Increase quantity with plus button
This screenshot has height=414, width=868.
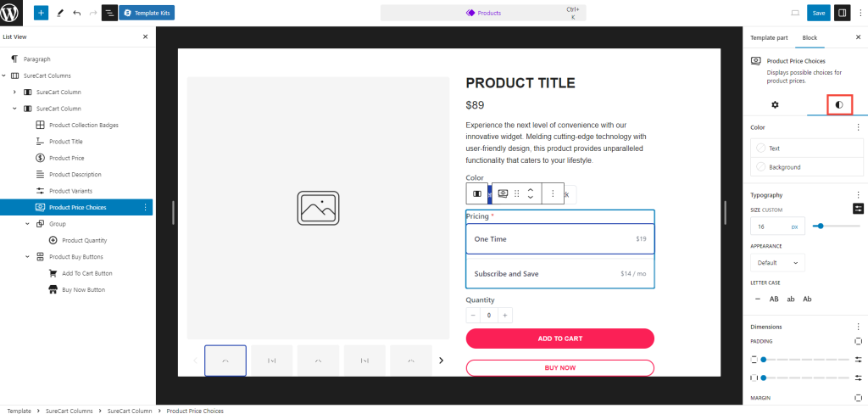tap(505, 316)
